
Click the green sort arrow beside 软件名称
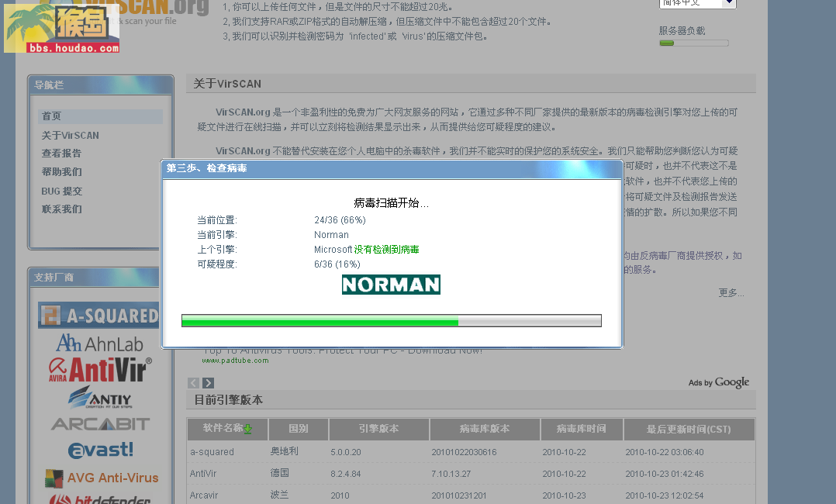pos(248,430)
